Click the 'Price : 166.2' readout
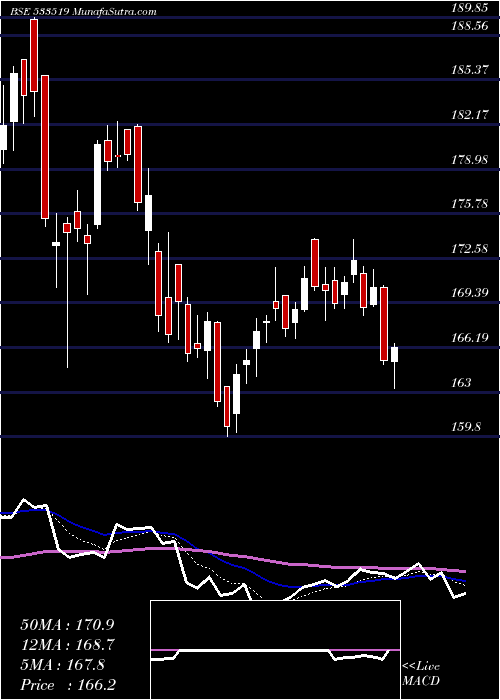The height and width of the screenshot is (700, 500). coord(70,685)
